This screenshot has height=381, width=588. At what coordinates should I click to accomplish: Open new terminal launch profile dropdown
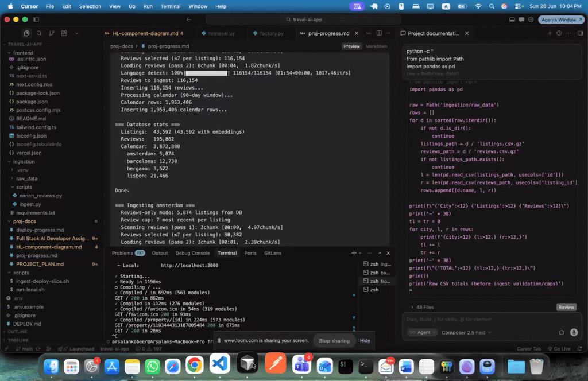click(x=360, y=253)
